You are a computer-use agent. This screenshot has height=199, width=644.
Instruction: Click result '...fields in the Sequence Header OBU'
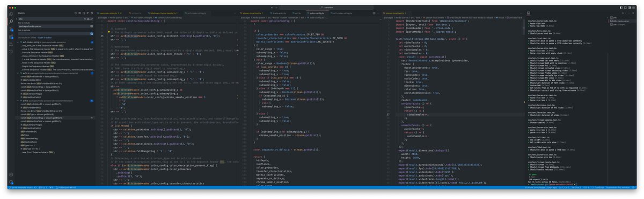coord(39,62)
